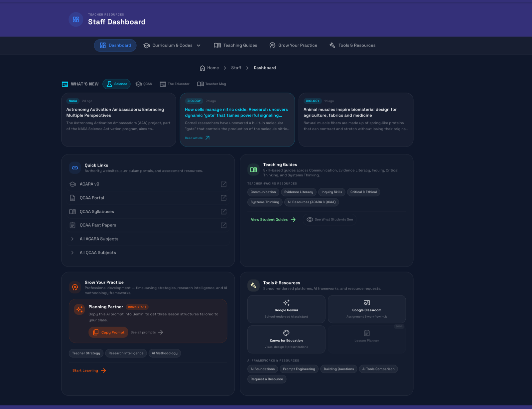
Task: Toggle See What Students See view
Action: point(330,220)
